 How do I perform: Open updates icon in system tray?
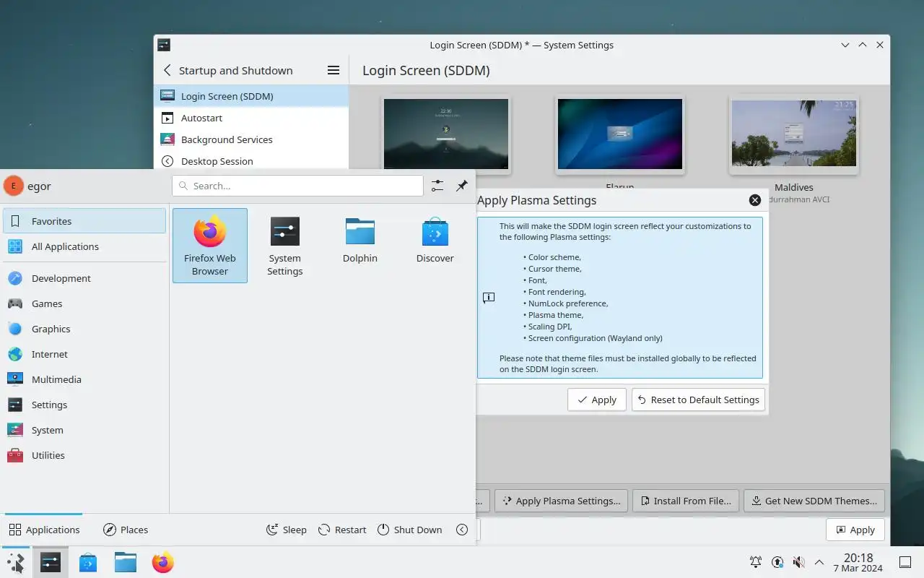(777, 562)
